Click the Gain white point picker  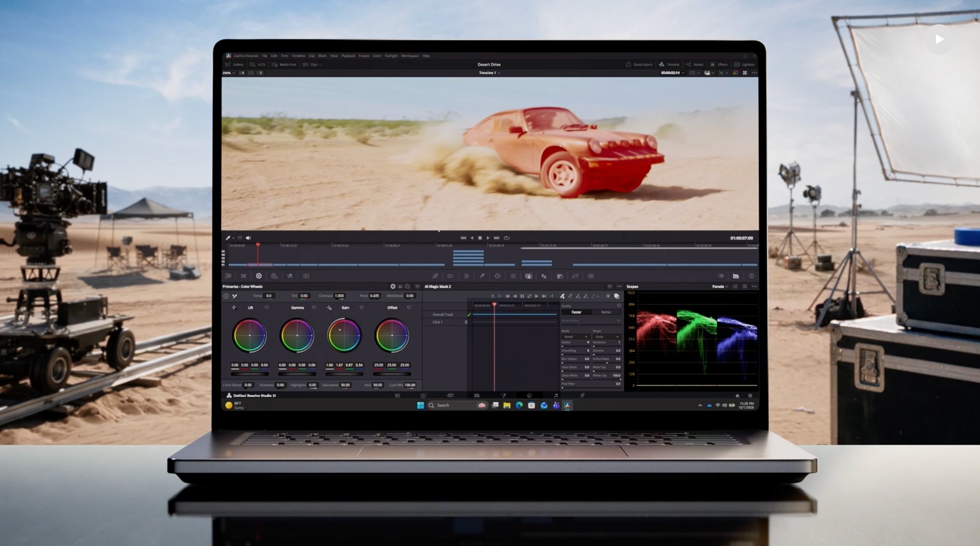(329, 308)
